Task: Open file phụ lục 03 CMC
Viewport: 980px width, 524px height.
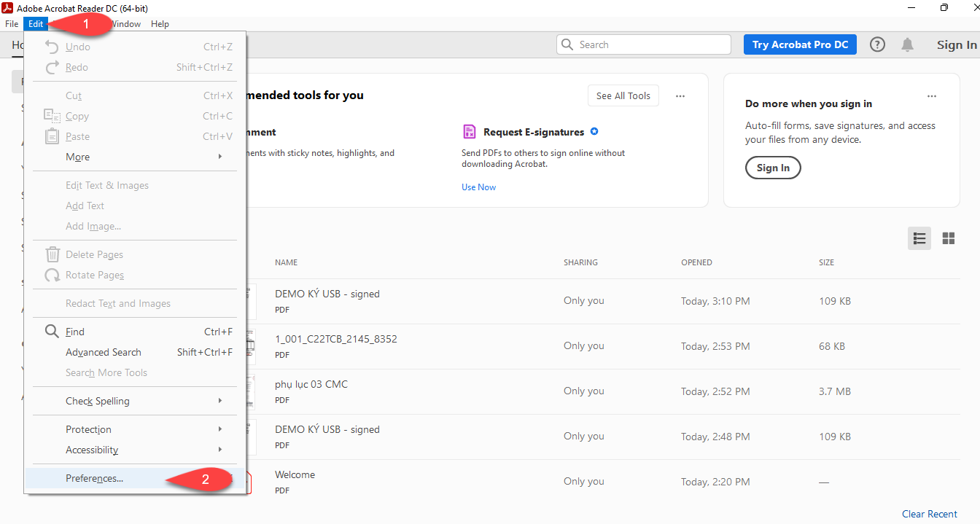Action: point(311,384)
